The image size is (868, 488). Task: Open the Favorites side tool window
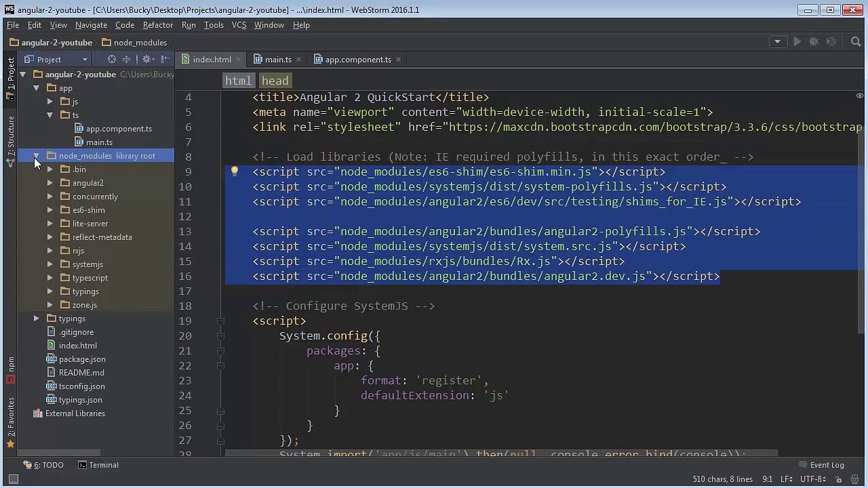tap(11, 423)
